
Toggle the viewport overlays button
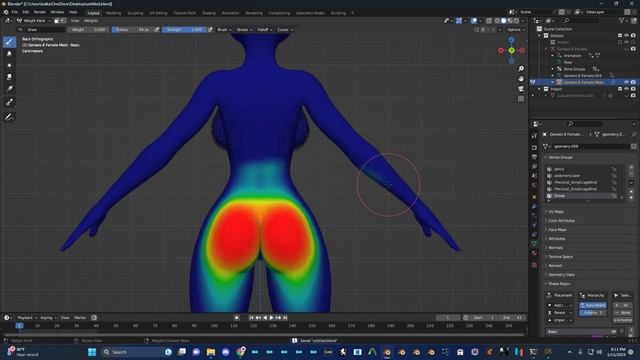[x=474, y=20]
